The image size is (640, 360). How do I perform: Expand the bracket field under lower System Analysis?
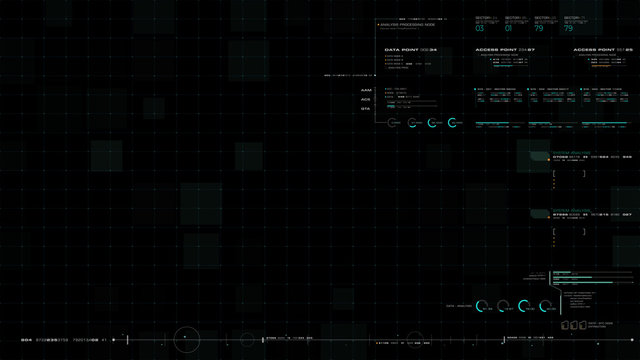[x=569, y=231]
